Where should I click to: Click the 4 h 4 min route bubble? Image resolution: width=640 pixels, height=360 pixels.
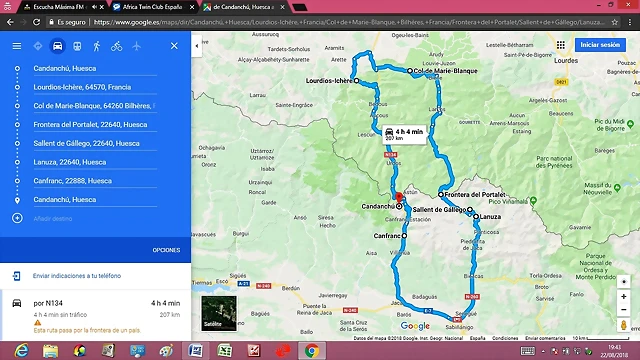tap(404, 135)
